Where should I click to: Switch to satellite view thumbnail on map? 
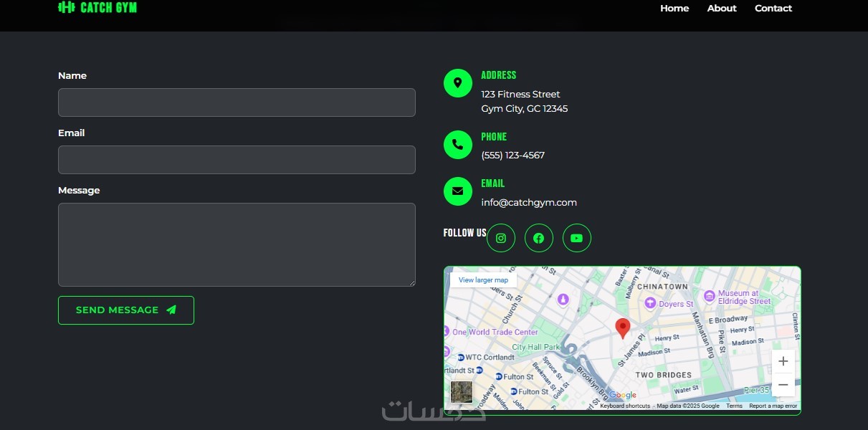click(x=462, y=392)
